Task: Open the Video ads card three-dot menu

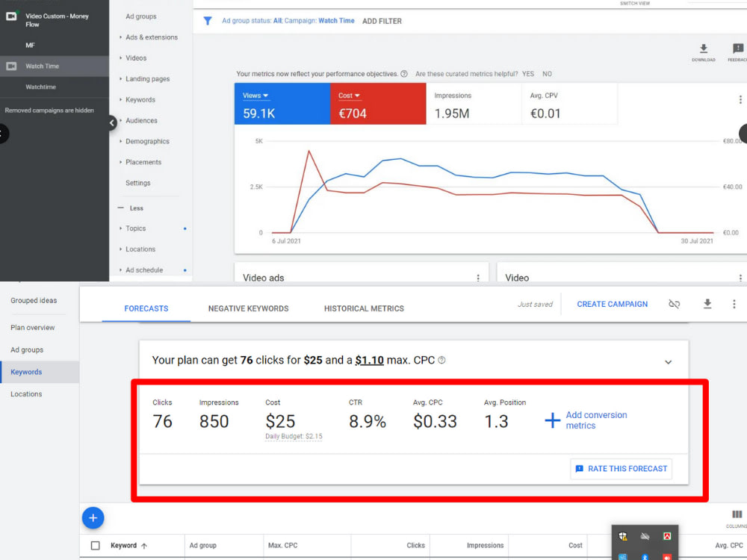Action: click(478, 278)
